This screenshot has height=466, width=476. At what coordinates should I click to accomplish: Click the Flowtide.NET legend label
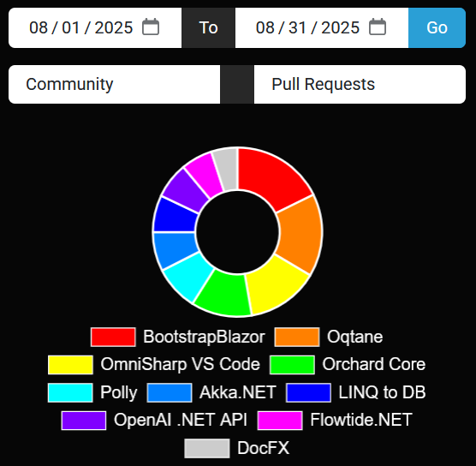pos(361,420)
